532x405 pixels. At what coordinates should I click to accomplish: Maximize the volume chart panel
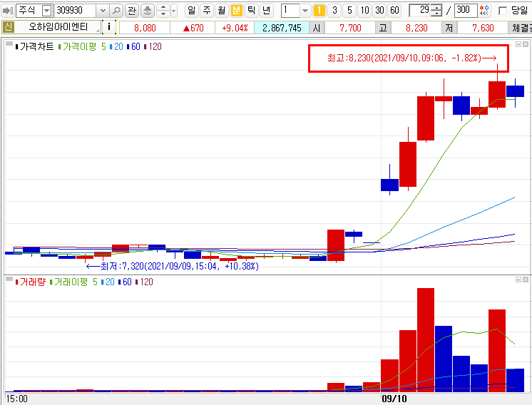pyautogui.click(x=518, y=280)
